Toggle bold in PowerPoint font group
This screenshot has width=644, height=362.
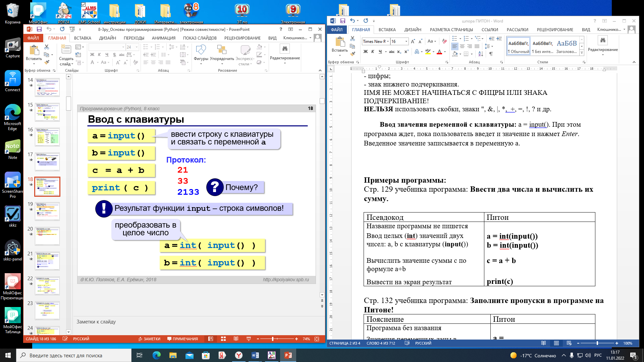(x=92, y=55)
